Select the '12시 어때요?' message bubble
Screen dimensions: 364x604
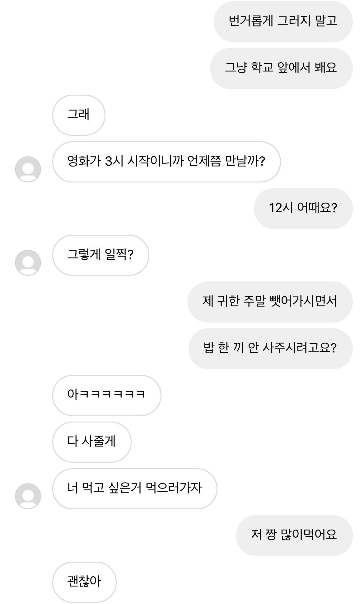pyautogui.click(x=303, y=208)
